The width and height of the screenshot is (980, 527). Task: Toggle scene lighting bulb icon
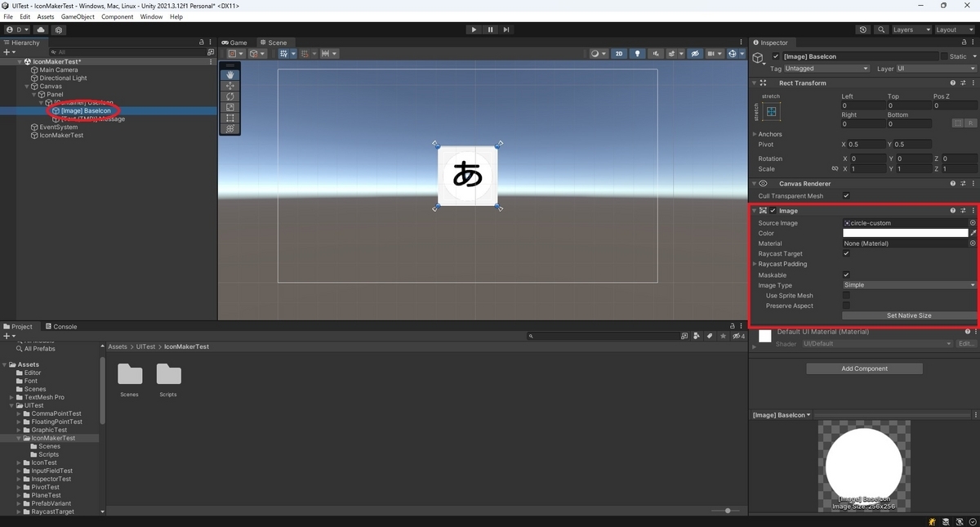638,54
